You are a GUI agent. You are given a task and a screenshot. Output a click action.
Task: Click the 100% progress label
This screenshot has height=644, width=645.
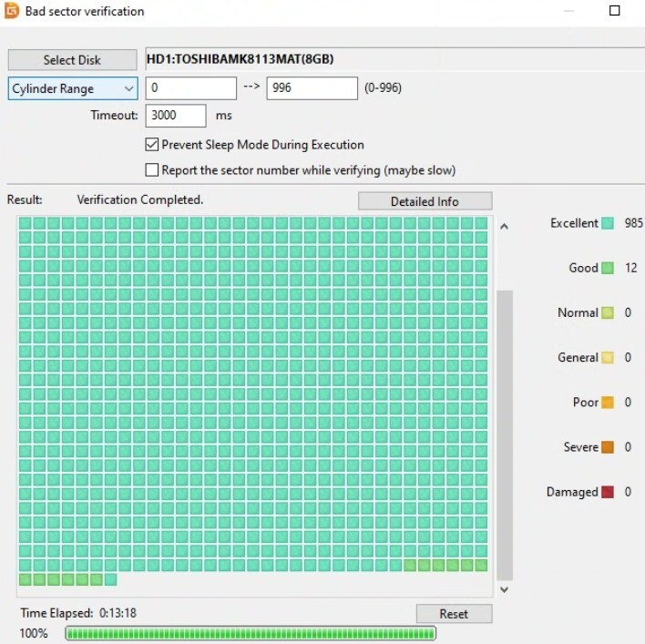pos(34,633)
